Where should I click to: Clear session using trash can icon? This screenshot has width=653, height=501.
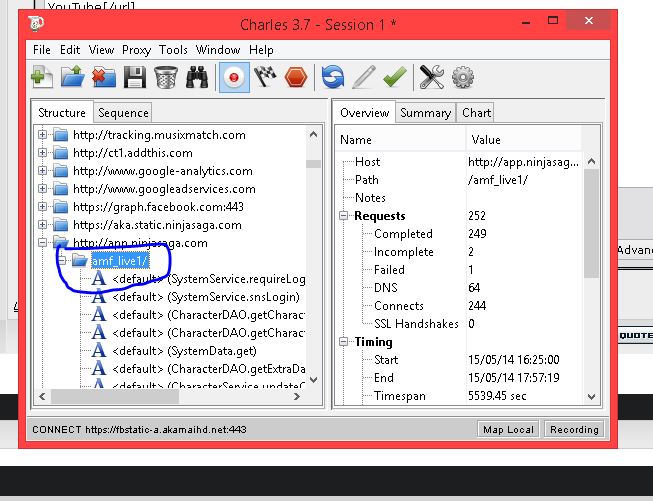(x=165, y=77)
